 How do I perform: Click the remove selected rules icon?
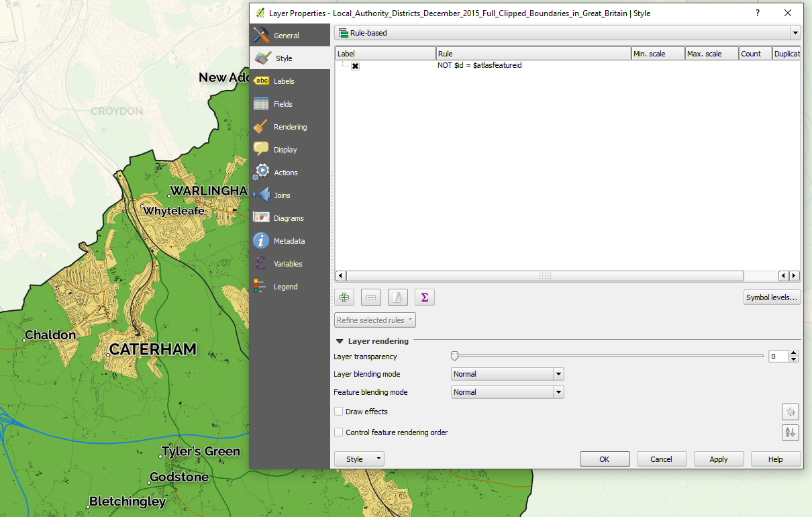(x=370, y=297)
